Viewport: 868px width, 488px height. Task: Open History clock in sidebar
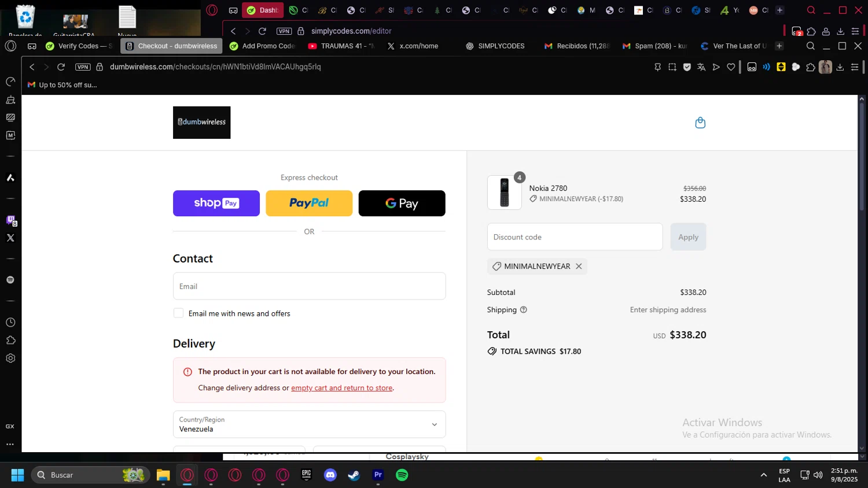click(10, 323)
